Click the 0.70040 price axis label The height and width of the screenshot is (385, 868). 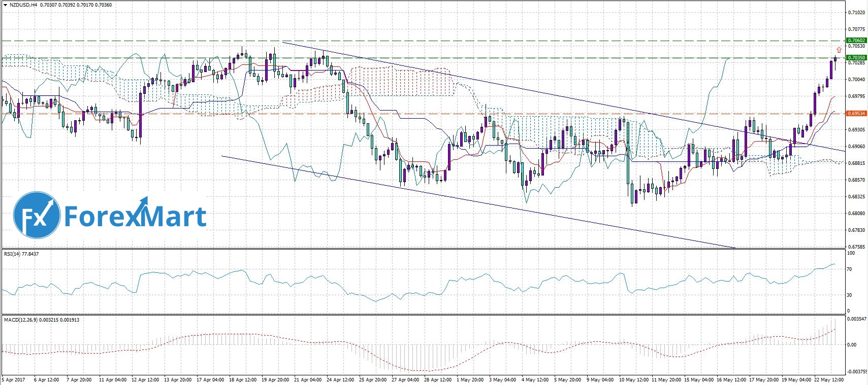coord(856,80)
